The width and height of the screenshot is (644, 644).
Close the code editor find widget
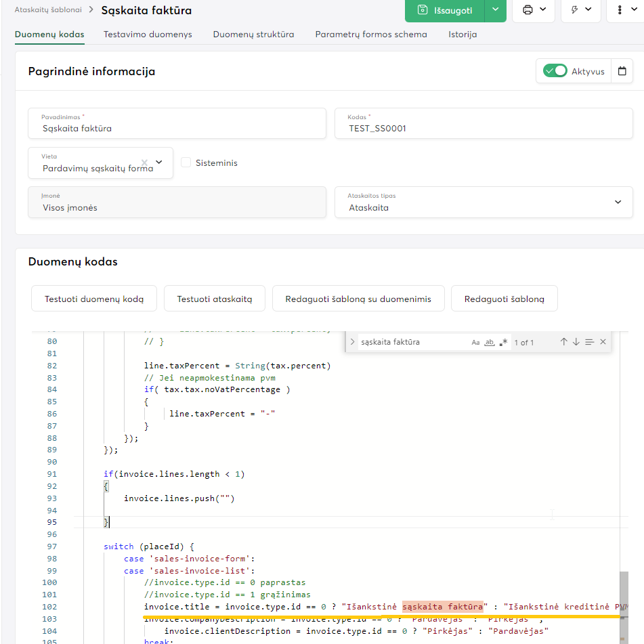coord(603,342)
